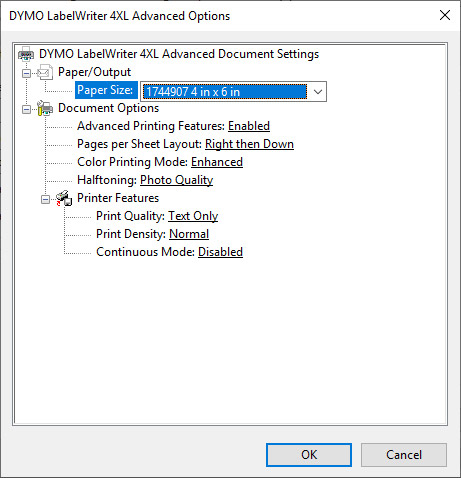The image size is (461, 478).
Task: Select the Printer Features tree label
Action: [118, 198]
